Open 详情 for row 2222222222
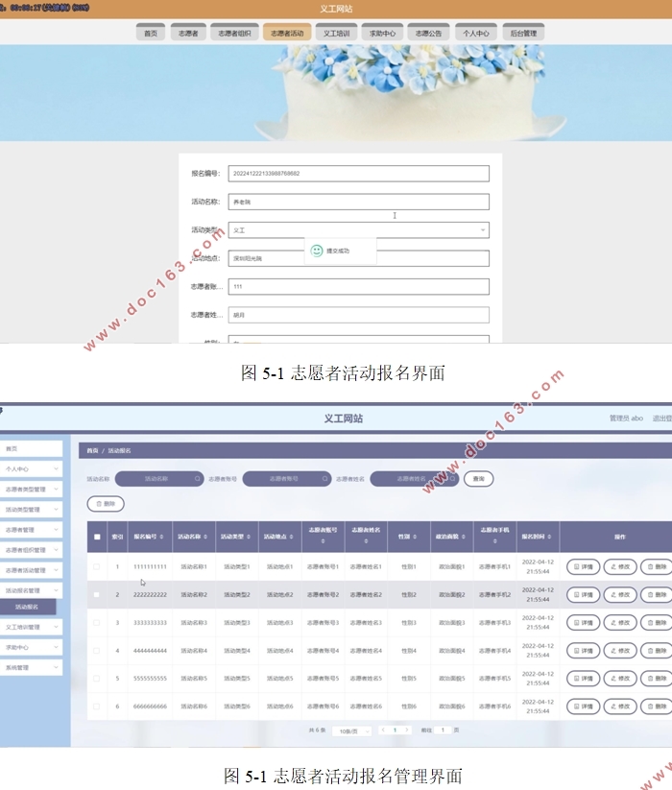Viewport: 672px width, 790px height. [x=583, y=594]
